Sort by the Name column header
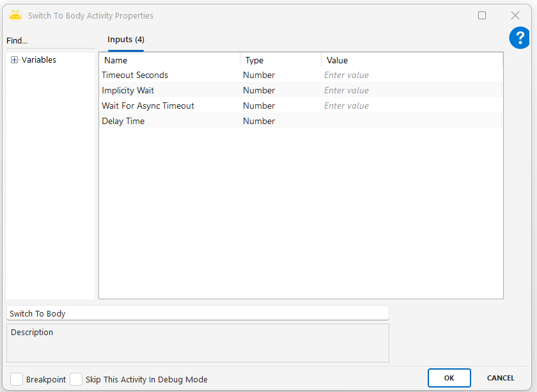 tap(169, 61)
